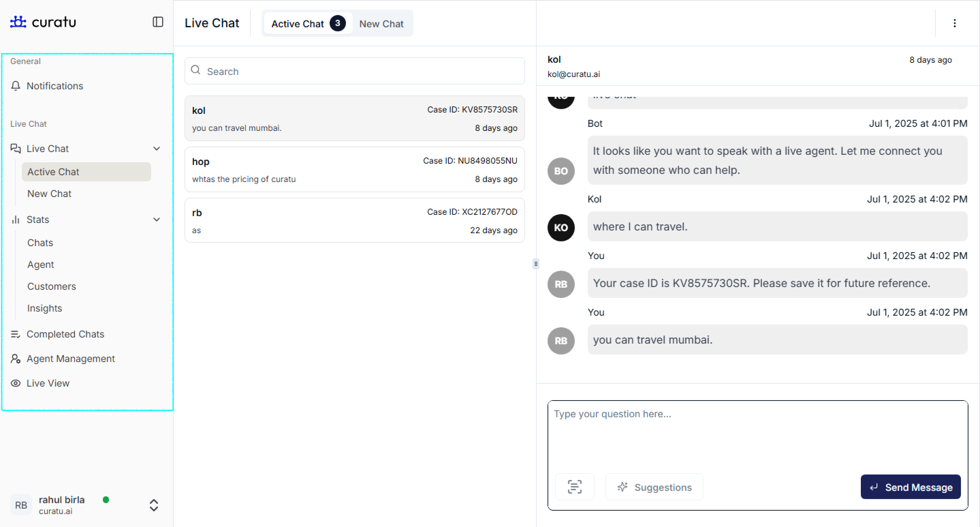Collapse the Live Chat sidebar section
The image size is (980, 527).
[156, 149]
